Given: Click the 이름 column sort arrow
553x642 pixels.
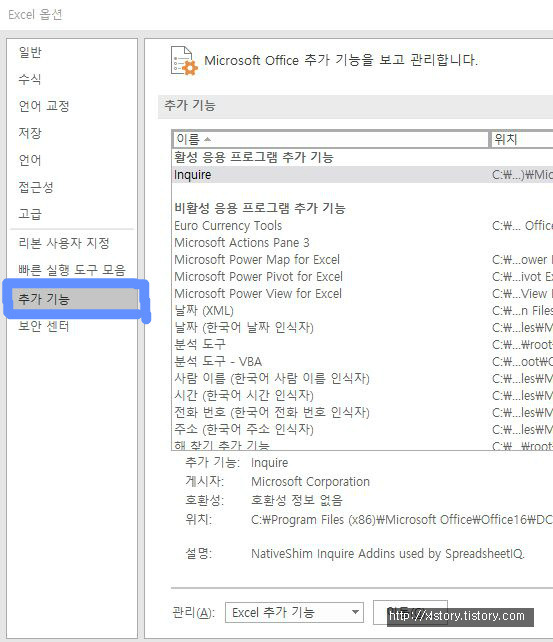Looking at the screenshot, I should (x=208, y=140).
